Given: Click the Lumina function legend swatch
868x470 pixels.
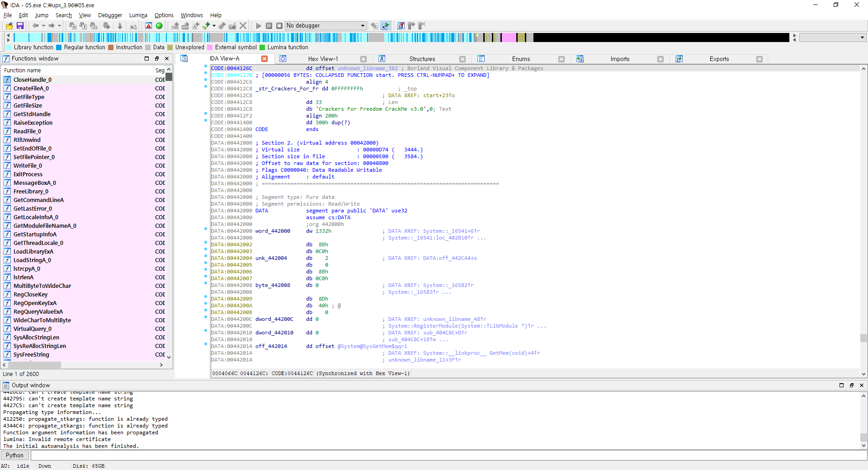Looking at the screenshot, I should [x=262, y=47].
